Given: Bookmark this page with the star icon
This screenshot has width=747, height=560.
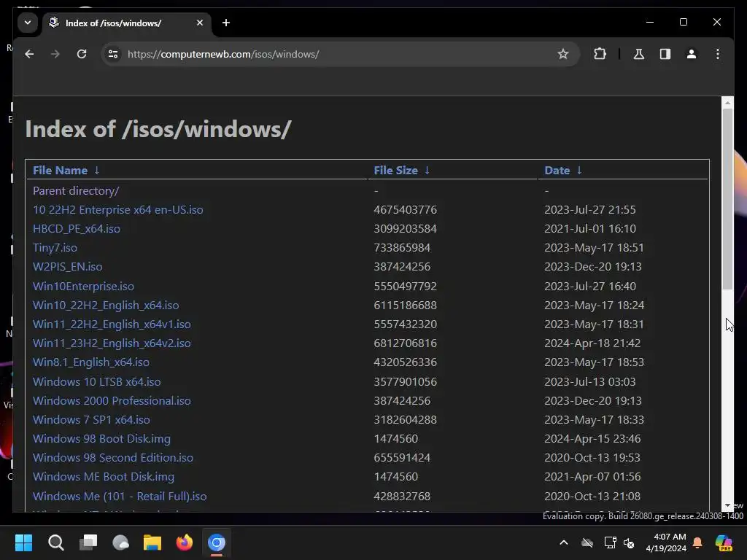Looking at the screenshot, I should [x=562, y=54].
